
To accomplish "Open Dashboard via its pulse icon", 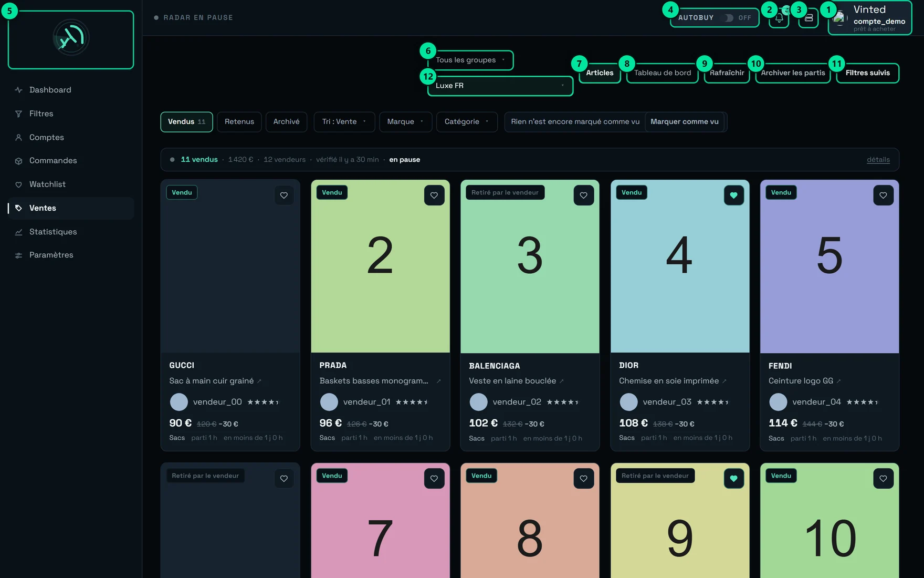I will [x=18, y=90].
